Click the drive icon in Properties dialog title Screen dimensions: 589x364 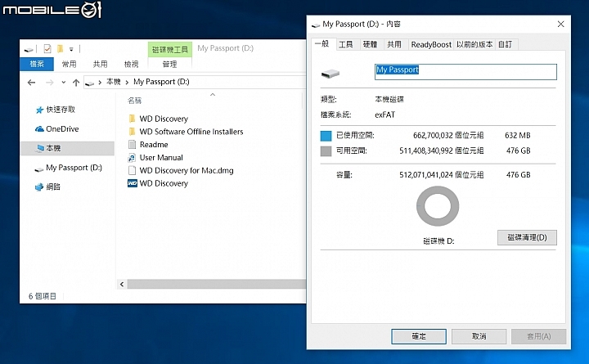coord(316,25)
